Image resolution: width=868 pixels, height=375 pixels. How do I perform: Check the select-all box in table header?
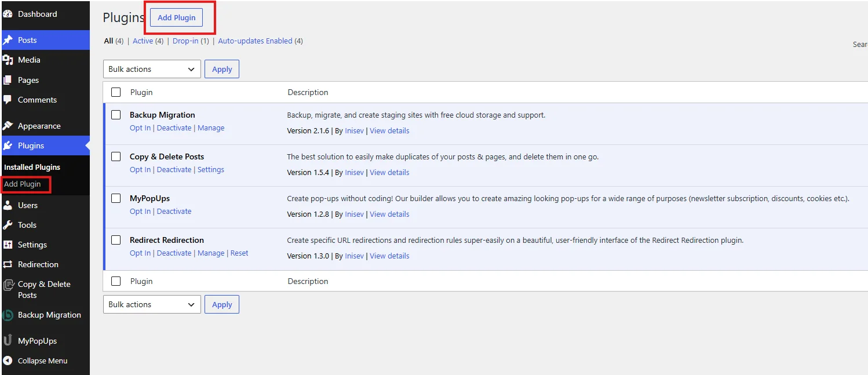pyautogui.click(x=116, y=92)
